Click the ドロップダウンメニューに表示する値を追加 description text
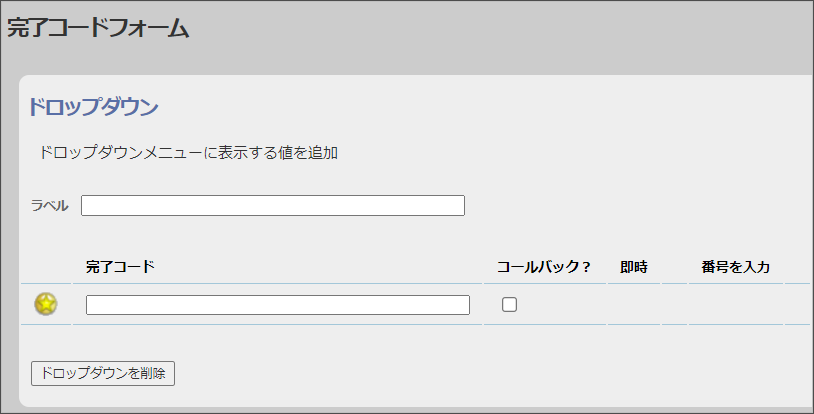This screenshot has height=414, width=814. click(188, 153)
